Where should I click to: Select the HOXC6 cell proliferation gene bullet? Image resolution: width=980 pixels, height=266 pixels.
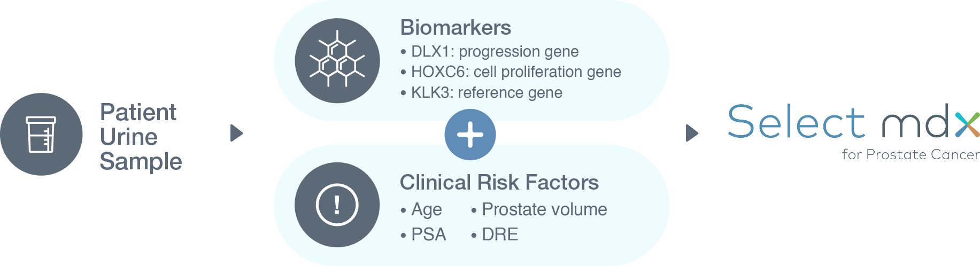click(x=511, y=72)
